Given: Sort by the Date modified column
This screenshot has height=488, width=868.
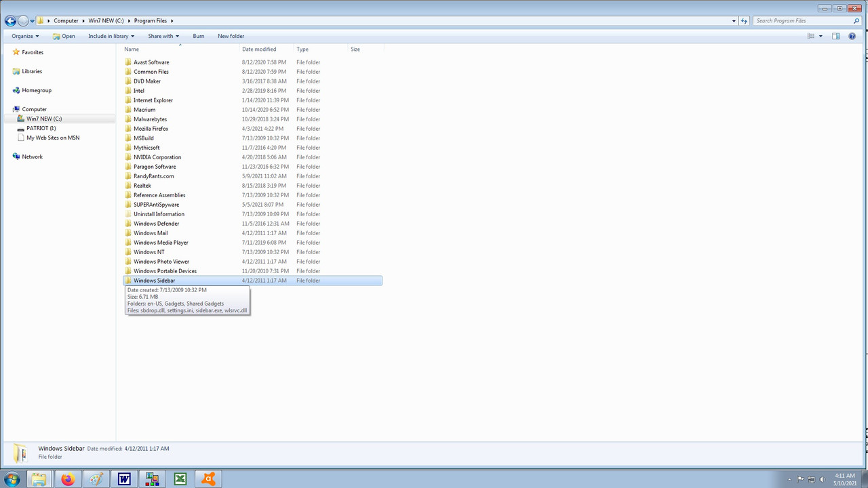Looking at the screenshot, I should (259, 49).
